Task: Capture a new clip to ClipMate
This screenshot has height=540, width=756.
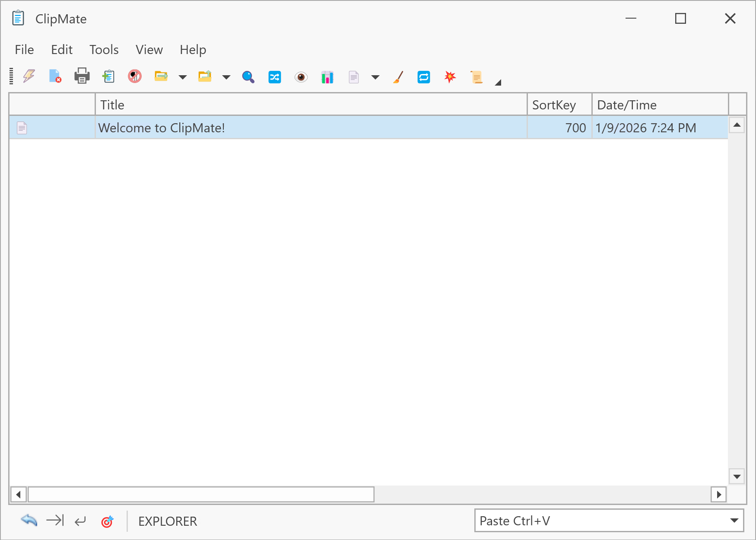Action: click(108, 77)
